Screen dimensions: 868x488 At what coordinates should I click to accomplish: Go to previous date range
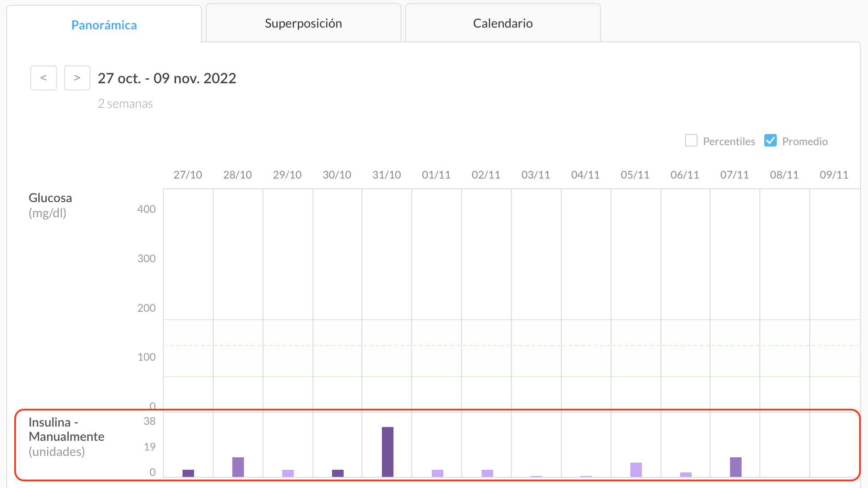[44, 78]
